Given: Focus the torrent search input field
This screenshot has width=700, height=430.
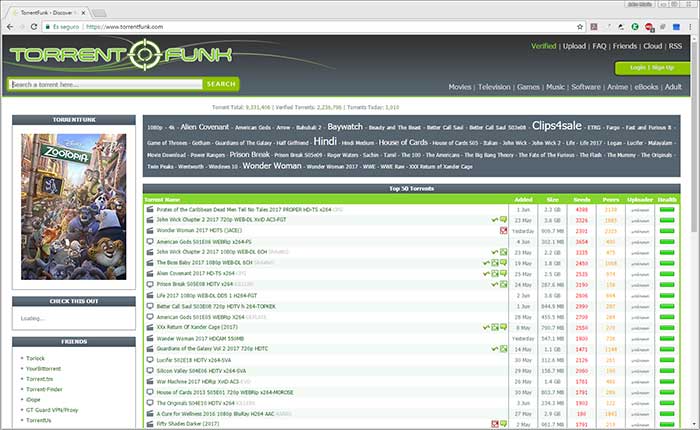Looking at the screenshot, I should point(106,84).
